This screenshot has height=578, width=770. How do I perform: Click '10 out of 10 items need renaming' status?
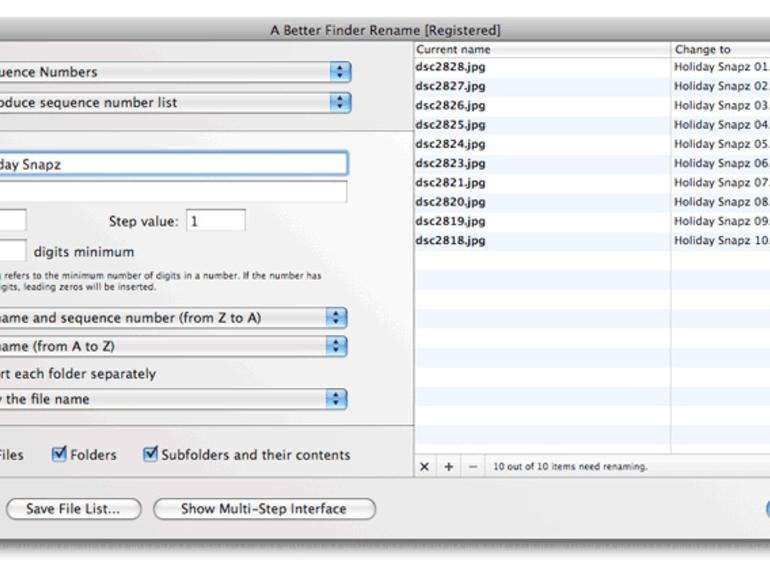[x=570, y=467]
